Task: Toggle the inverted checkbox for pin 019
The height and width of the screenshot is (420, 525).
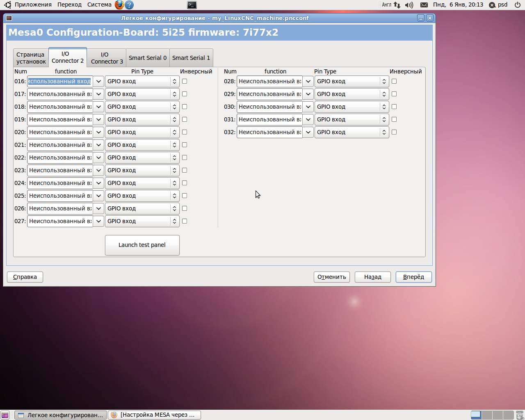Action: pos(185,119)
